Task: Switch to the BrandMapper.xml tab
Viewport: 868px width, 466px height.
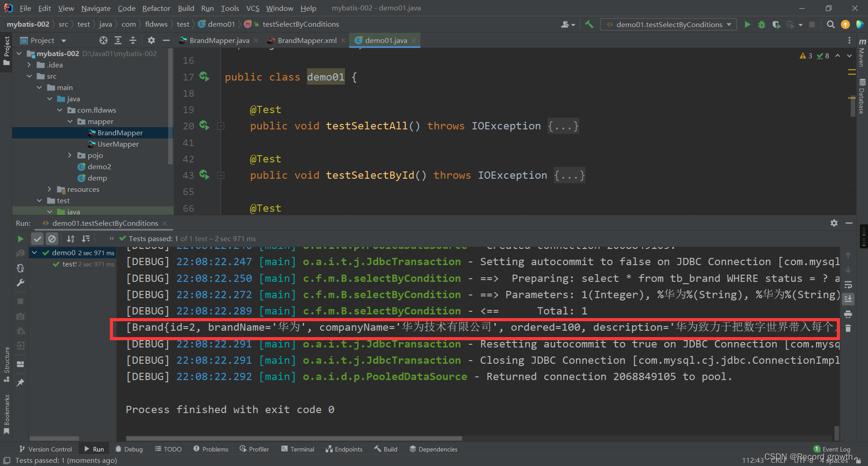Action: (307, 40)
